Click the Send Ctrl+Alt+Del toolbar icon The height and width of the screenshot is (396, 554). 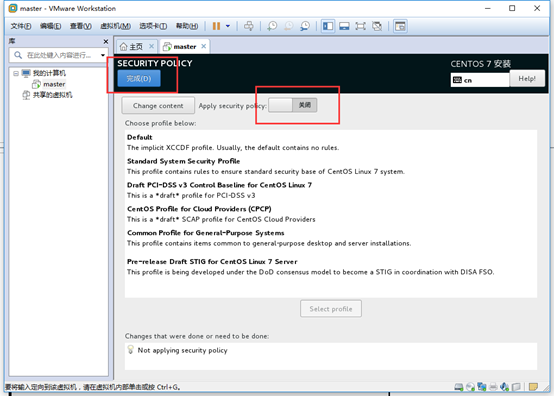click(x=249, y=26)
